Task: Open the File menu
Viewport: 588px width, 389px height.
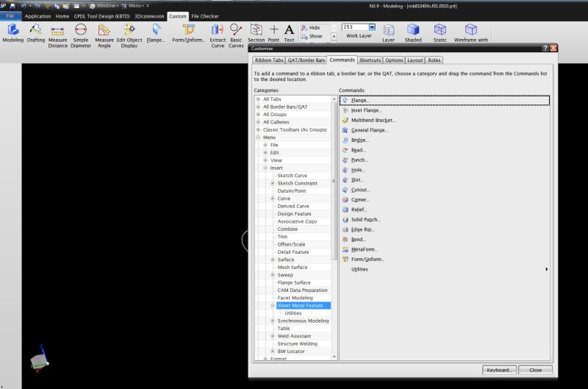Action: pyautogui.click(x=10, y=16)
